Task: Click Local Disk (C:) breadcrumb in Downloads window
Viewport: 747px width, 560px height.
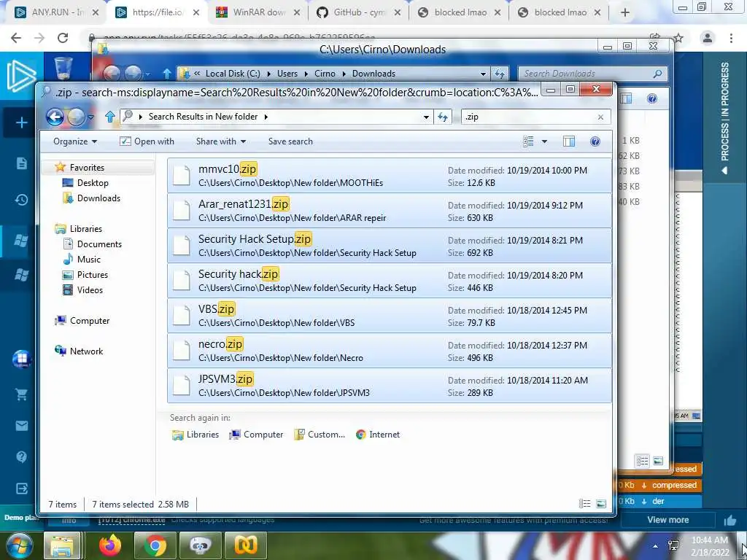Action: (x=233, y=74)
